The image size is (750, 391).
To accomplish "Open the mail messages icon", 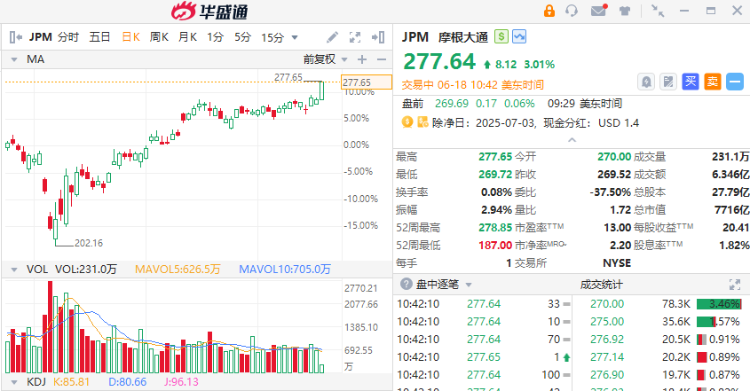I will click(599, 10).
